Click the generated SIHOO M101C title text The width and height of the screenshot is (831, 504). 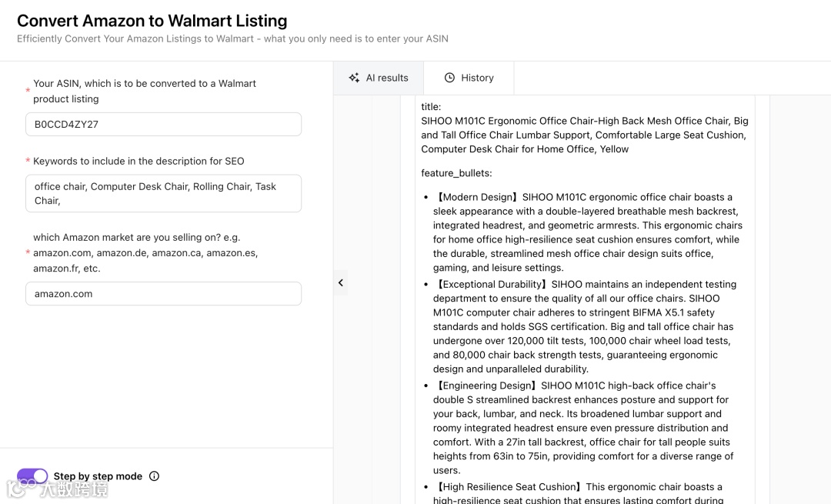click(584, 135)
